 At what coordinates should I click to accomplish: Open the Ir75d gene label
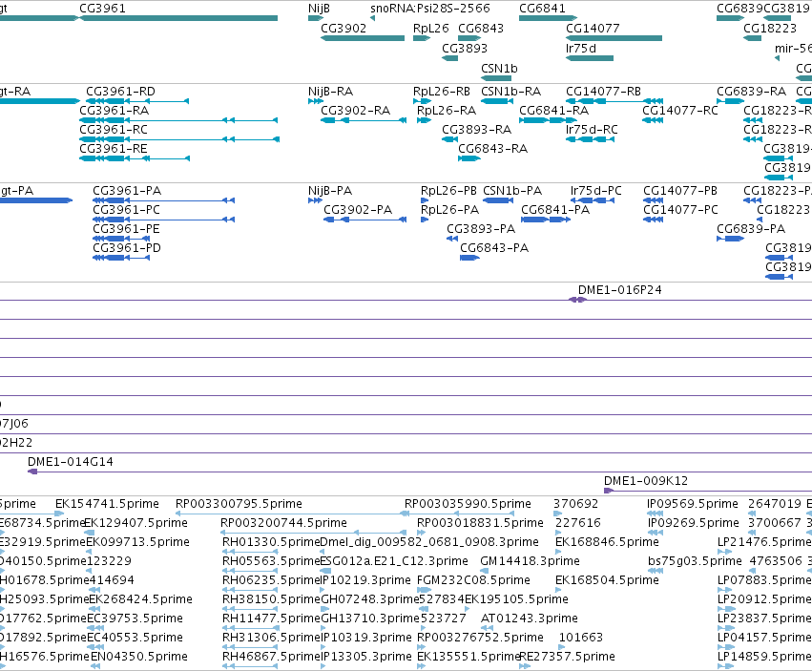[x=581, y=48]
